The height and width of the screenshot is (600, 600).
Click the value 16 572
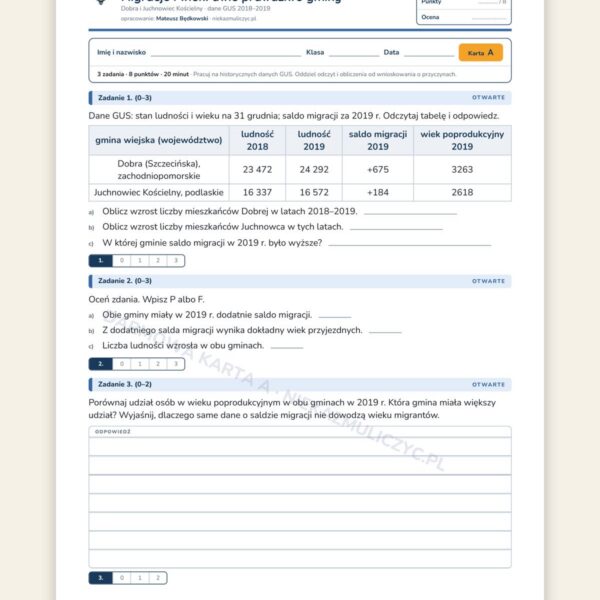point(314,192)
